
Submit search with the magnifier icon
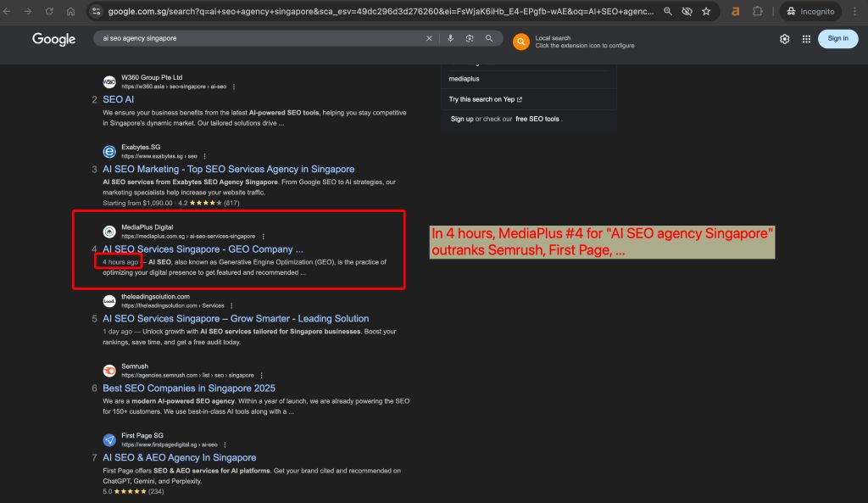[489, 38]
